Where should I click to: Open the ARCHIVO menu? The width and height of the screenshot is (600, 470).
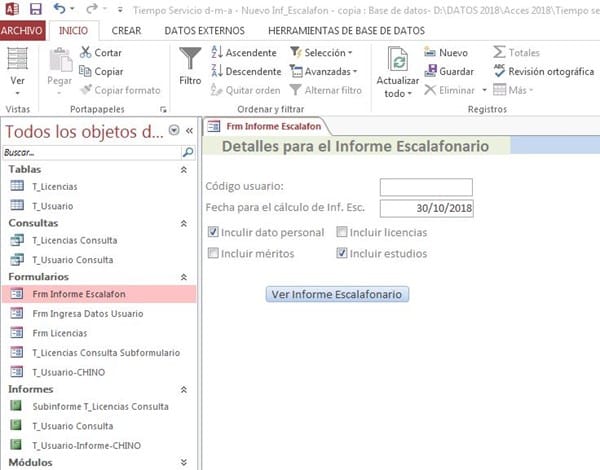coord(22,31)
